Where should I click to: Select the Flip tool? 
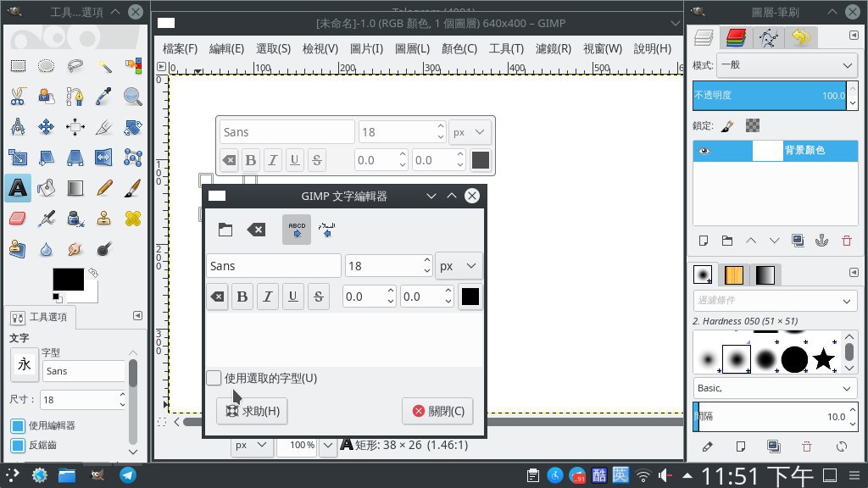tap(104, 158)
